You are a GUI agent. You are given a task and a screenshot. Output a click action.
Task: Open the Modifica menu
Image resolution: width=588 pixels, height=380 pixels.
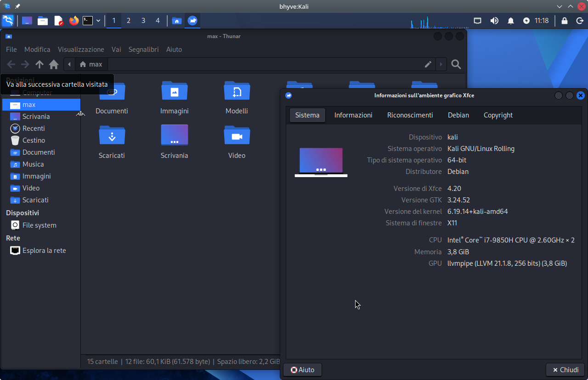click(x=37, y=50)
